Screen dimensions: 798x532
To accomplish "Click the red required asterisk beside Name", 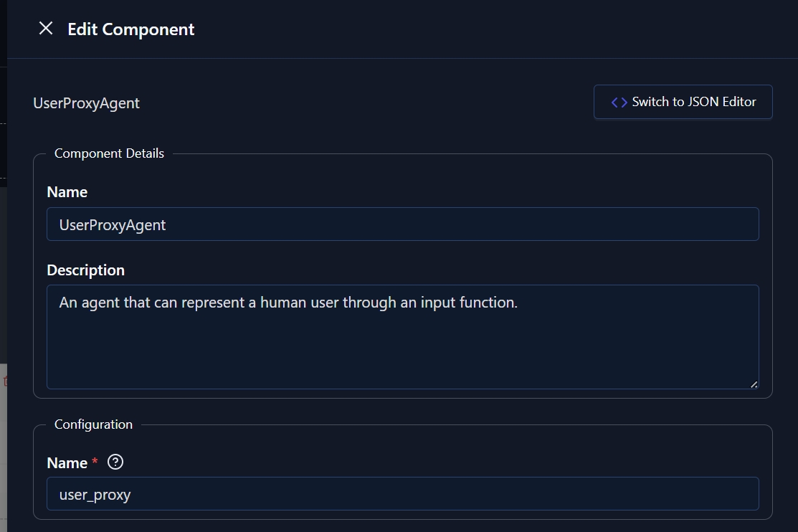I will click(95, 461).
